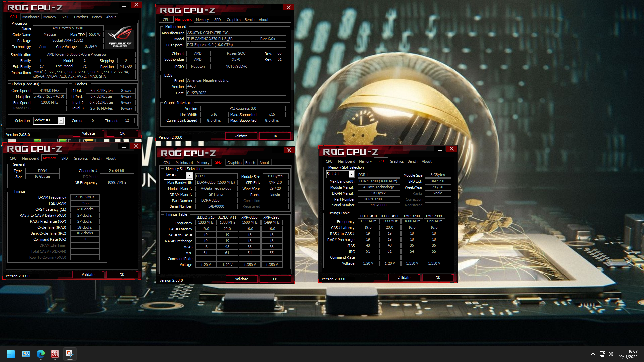Viewport: 644px width, 362px height.
Task: Minimize the Memory tab window
Action: tap(124, 147)
